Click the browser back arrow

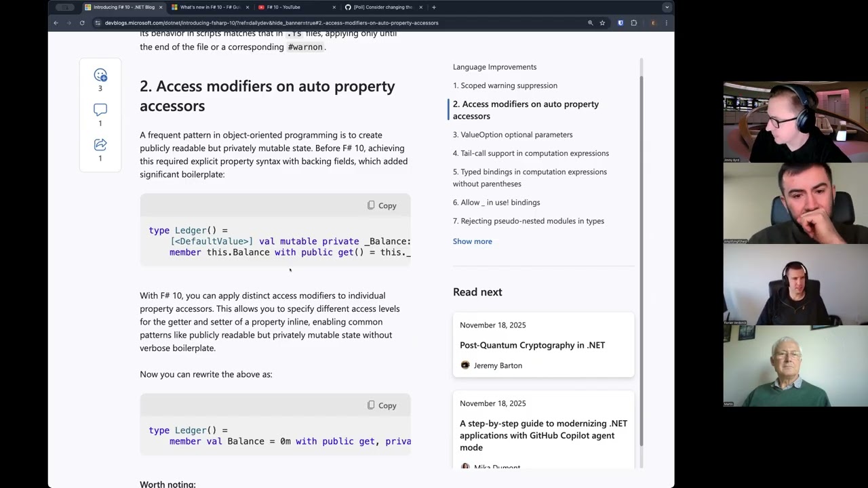pos(56,23)
